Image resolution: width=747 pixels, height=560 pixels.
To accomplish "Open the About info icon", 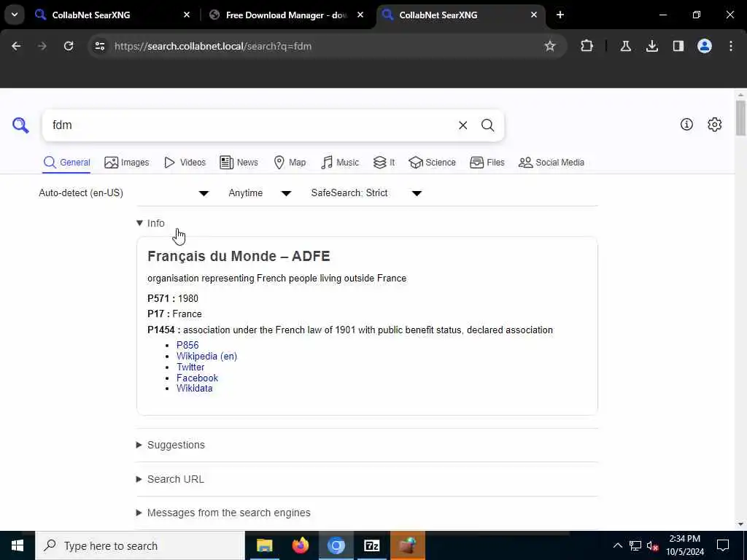I will pos(686,124).
